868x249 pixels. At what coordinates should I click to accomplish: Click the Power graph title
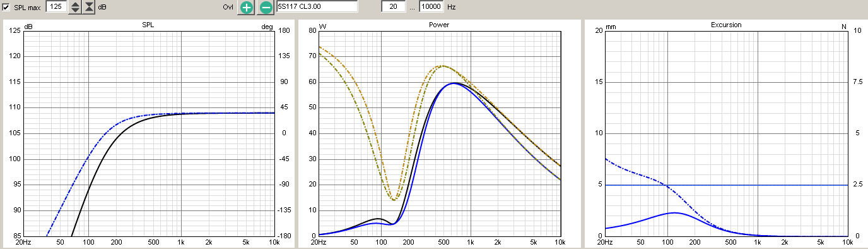click(x=439, y=25)
